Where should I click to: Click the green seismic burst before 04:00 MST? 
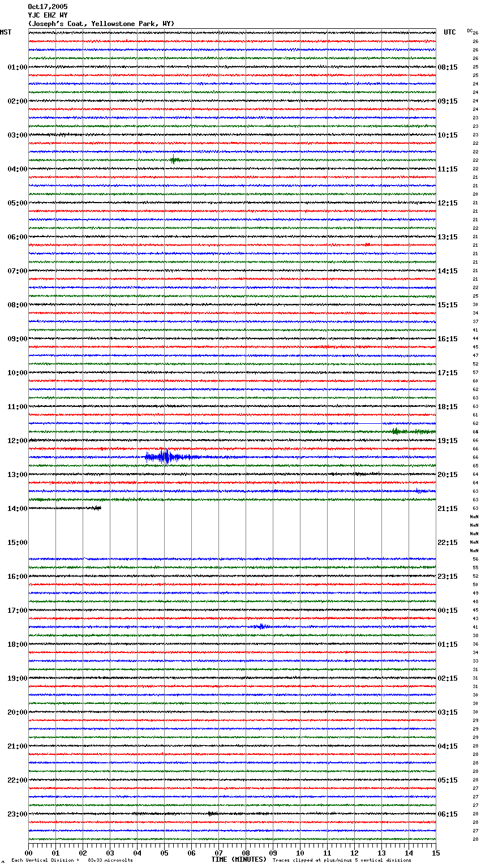175,160
